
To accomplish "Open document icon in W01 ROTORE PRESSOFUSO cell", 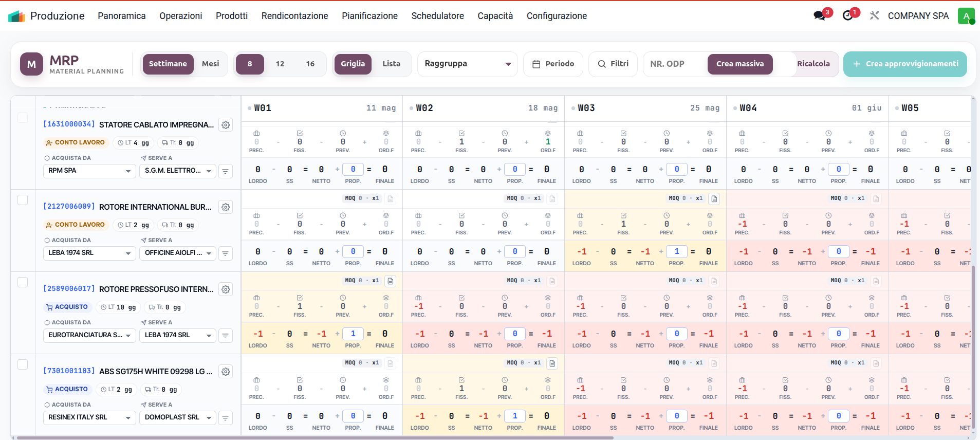I will coord(391,281).
